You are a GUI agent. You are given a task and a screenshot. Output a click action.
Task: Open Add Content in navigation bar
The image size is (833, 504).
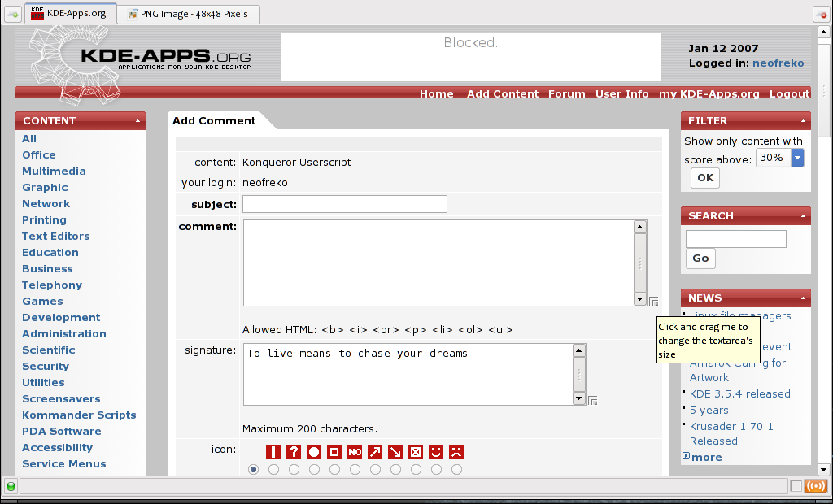(x=503, y=94)
